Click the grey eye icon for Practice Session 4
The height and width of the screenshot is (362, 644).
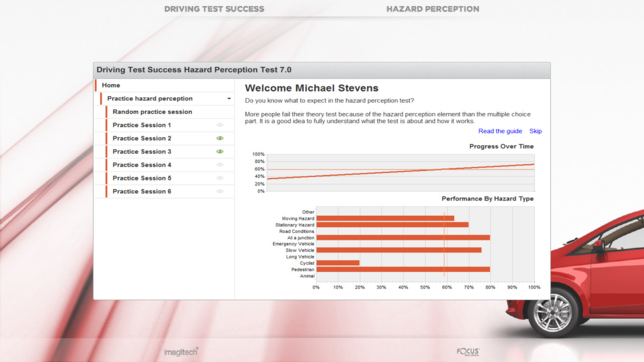coord(219,165)
